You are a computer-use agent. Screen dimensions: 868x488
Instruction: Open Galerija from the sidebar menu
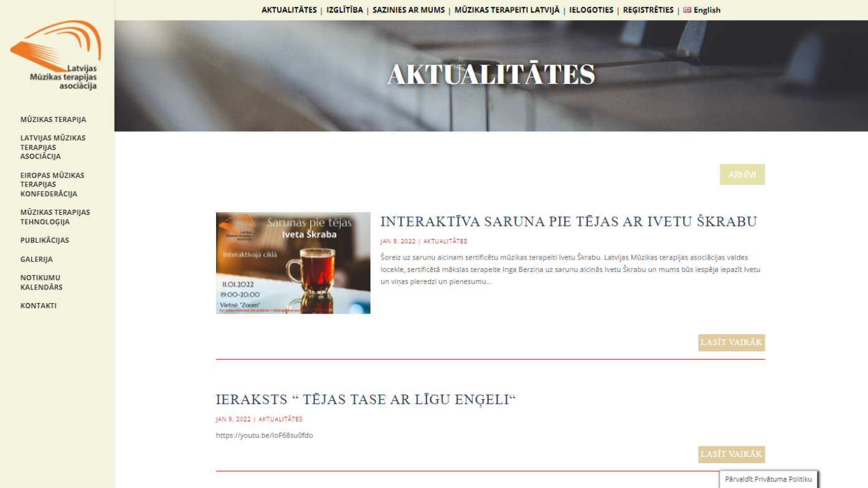(x=36, y=259)
